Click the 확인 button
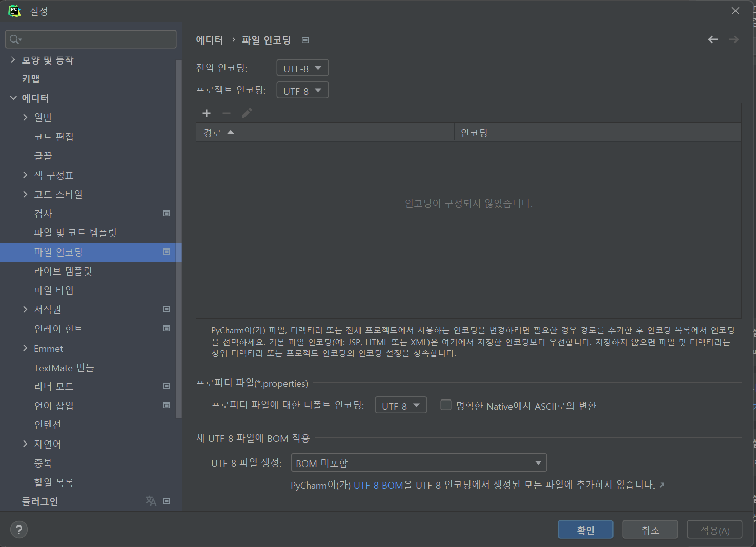Screen dimensions: 756x547 tap(585, 530)
